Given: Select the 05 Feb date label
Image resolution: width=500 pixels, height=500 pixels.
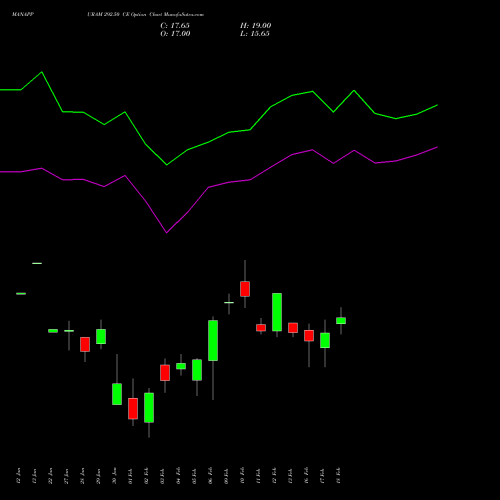Looking at the screenshot, I should 194,476.
